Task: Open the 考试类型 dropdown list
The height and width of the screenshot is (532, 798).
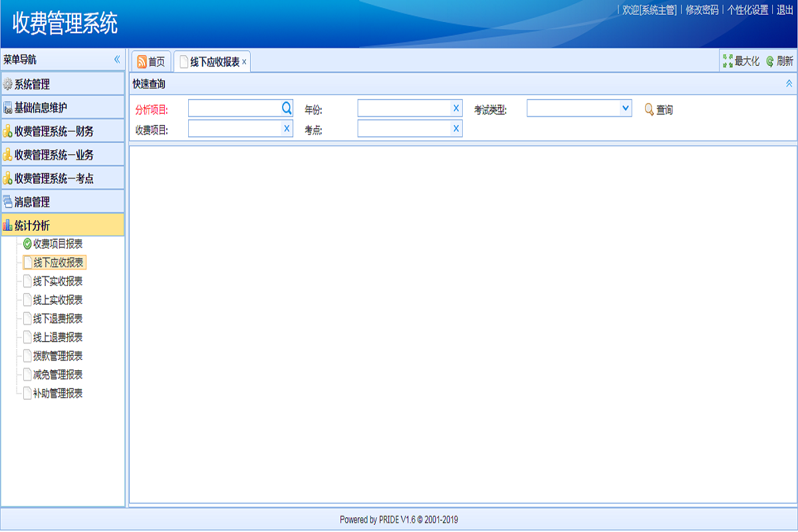Action: coord(625,108)
